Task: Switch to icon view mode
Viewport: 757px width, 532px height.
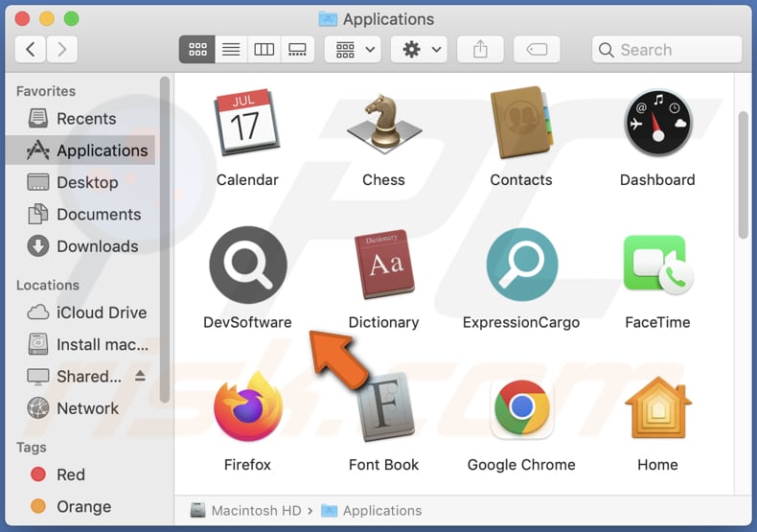Action: [196, 50]
